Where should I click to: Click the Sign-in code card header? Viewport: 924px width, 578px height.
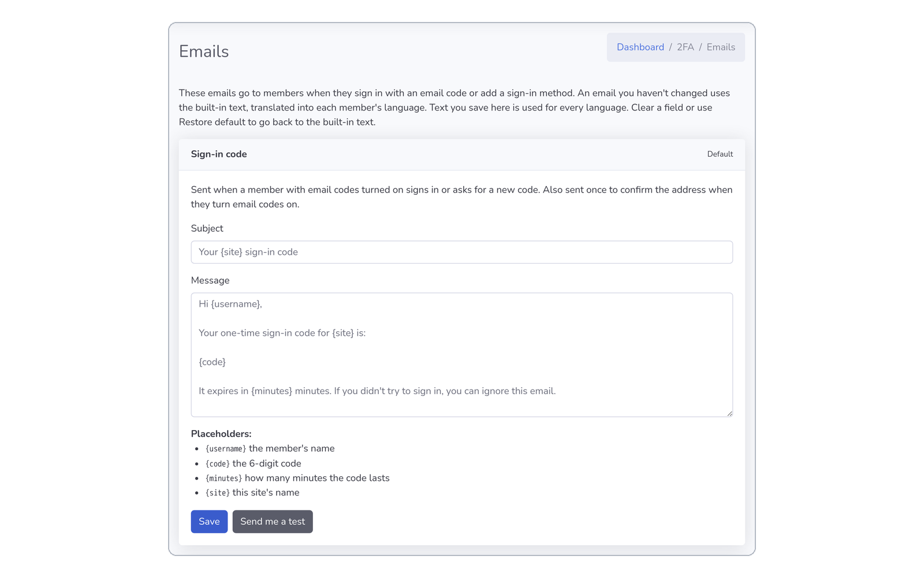[462, 154]
